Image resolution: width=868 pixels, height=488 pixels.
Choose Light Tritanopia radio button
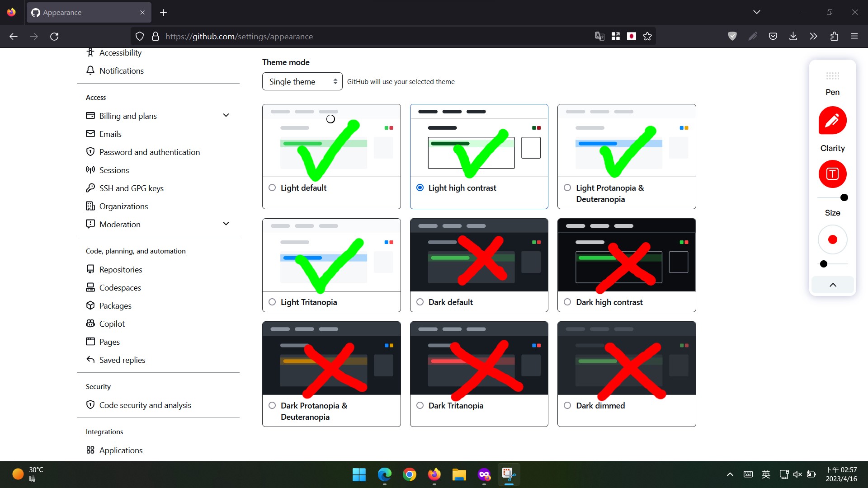272,302
